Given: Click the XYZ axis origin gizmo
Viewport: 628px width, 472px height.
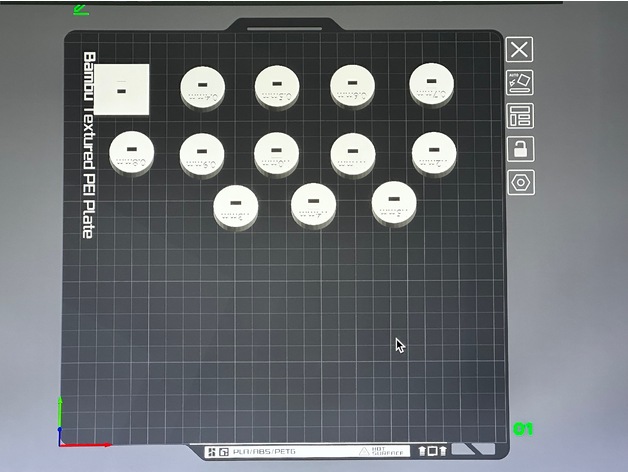Looking at the screenshot, I should (62, 441).
